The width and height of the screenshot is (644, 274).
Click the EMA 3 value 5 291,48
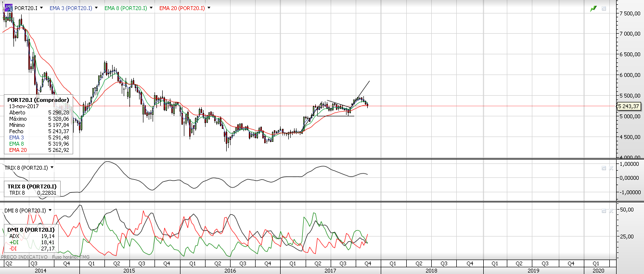tap(58, 137)
